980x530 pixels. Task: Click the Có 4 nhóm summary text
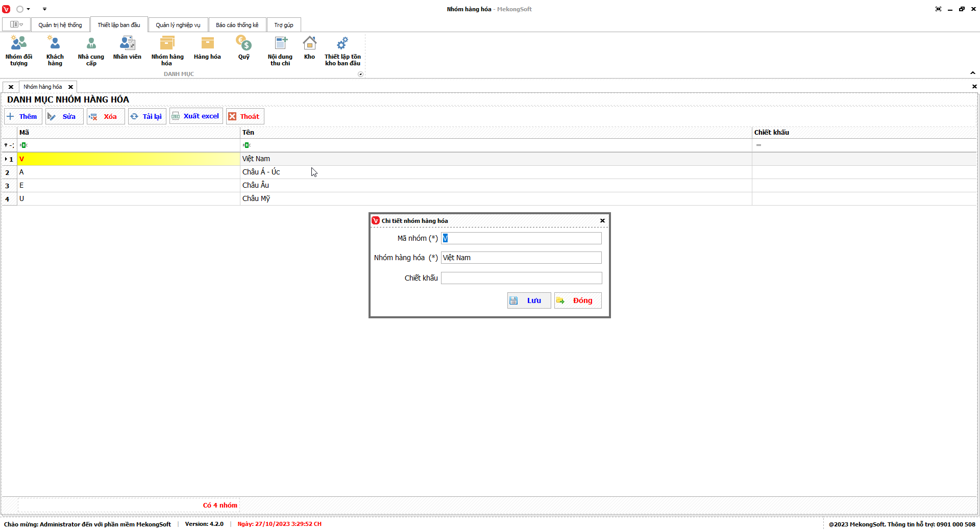pyautogui.click(x=220, y=506)
